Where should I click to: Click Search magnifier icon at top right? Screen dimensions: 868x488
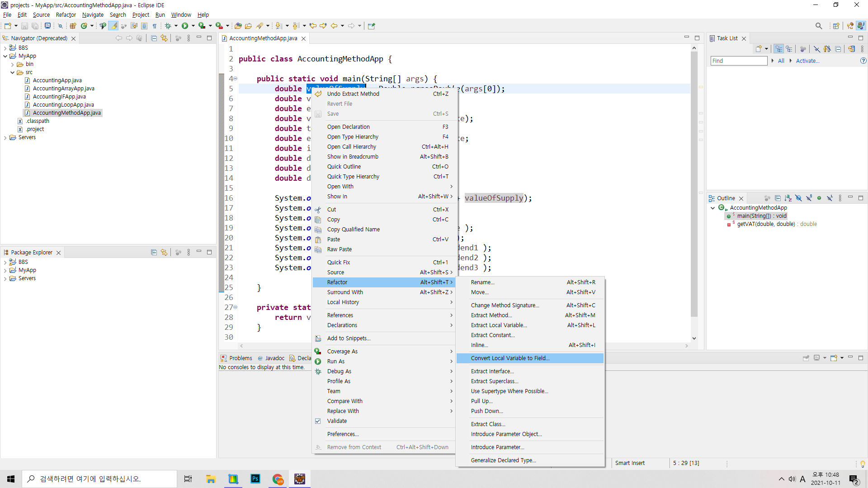(818, 26)
